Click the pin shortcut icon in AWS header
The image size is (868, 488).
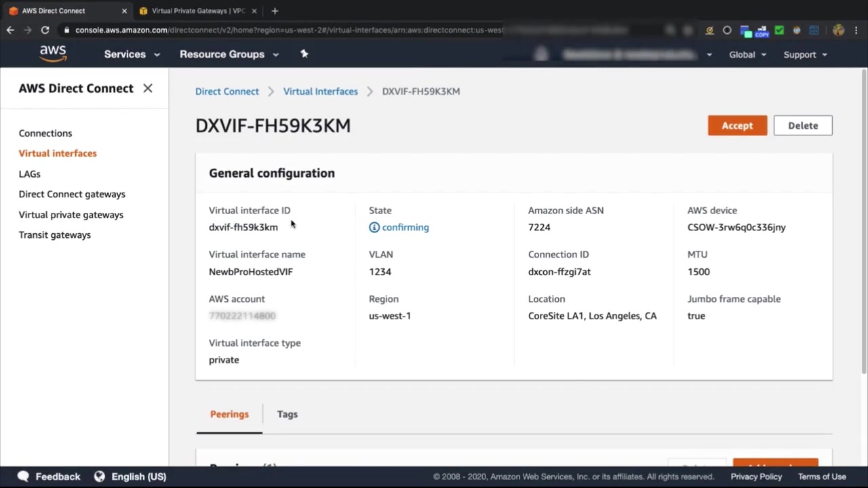(304, 54)
